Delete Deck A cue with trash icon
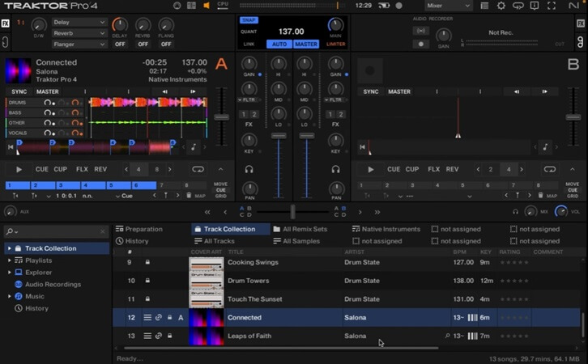This screenshot has width=588, height=364. point(189,195)
